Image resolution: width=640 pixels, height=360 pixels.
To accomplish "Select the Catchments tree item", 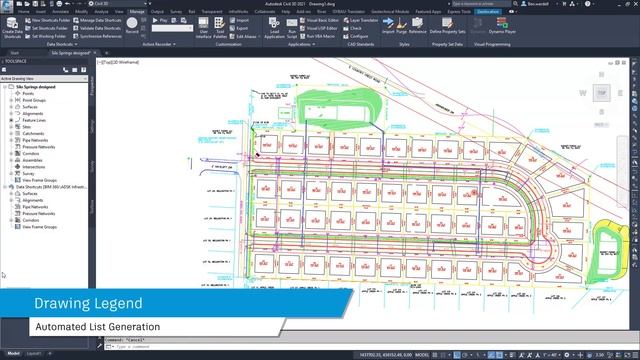I will click(x=33, y=133).
